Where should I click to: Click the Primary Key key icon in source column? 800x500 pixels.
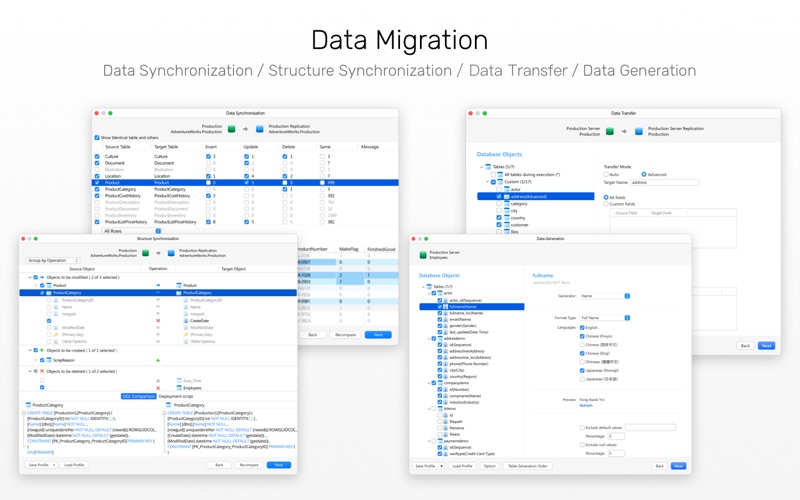pos(56,335)
